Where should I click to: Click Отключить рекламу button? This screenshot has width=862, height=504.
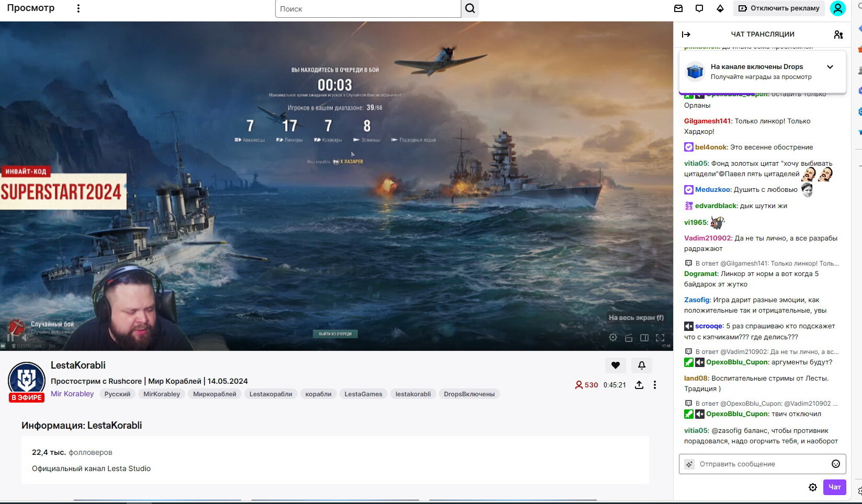[779, 8]
